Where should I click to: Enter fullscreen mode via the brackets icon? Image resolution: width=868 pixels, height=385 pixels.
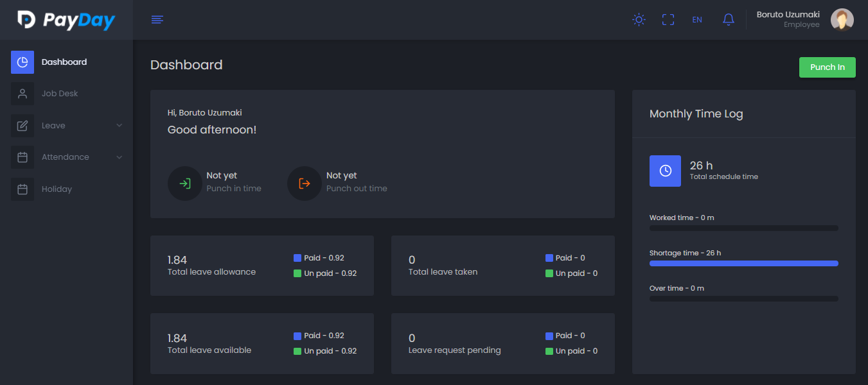coord(668,20)
